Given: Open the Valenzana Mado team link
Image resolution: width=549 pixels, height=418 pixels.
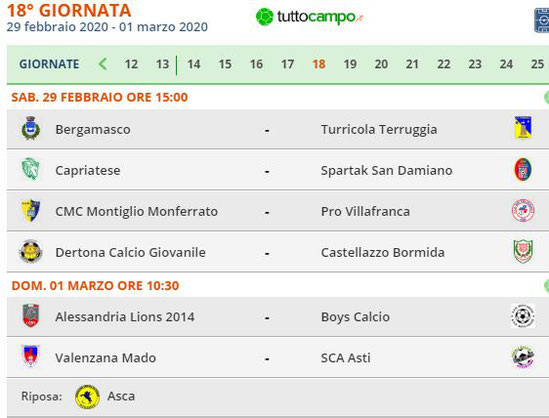Looking at the screenshot, I should pos(105,358).
